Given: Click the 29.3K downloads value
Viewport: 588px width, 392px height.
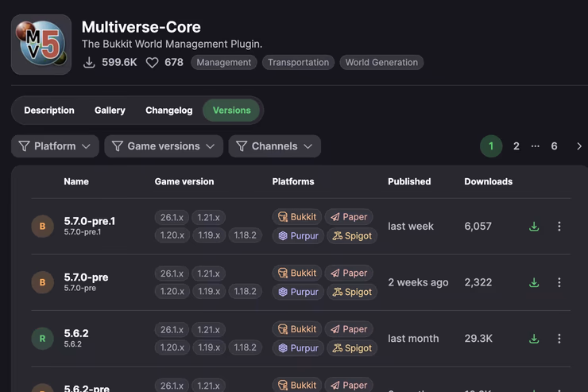Looking at the screenshot, I should click(x=478, y=339).
